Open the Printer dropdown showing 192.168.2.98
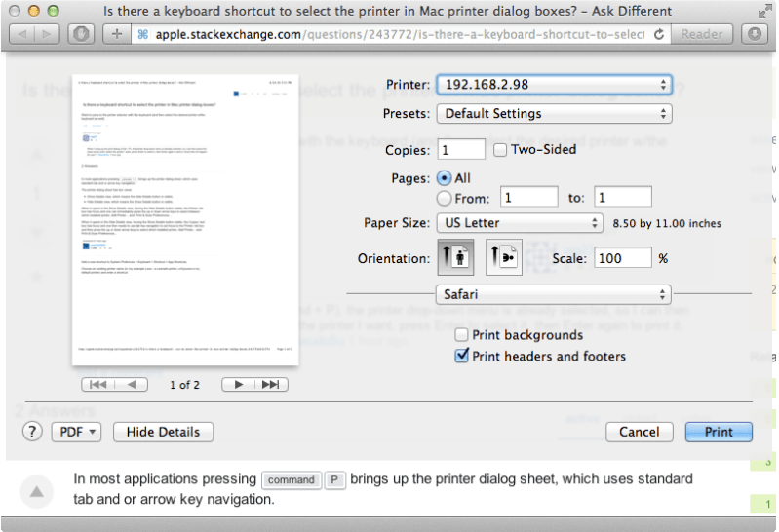This screenshot has height=532, width=779. [554, 85]
